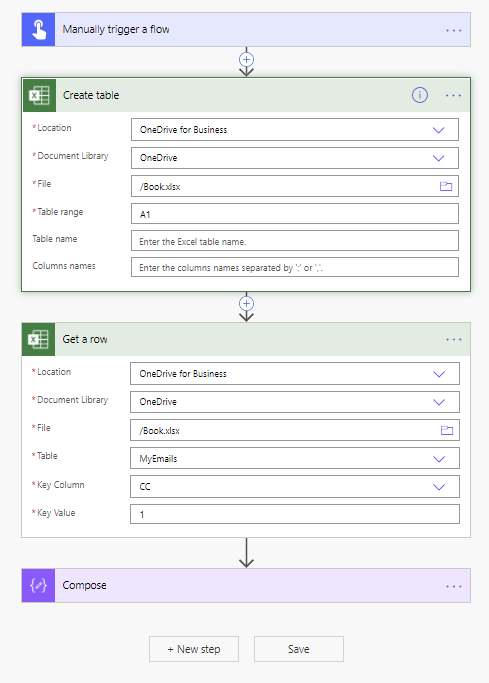Expand Document Library dropdown in Create table
The width and height of the screenshot is (489, 683).
(x=438, y=158)
